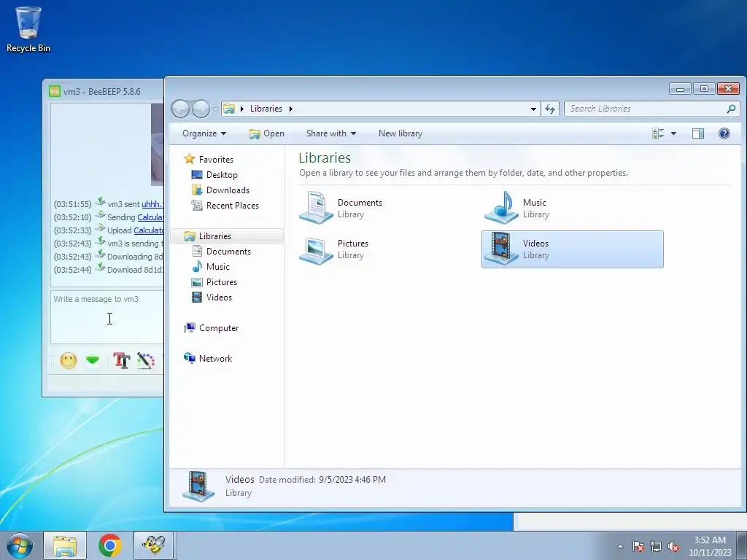The height and width of the screenshot is (560, 747).
Task: Open recent pages dropdown next to Forward
Action: [215, 109]
